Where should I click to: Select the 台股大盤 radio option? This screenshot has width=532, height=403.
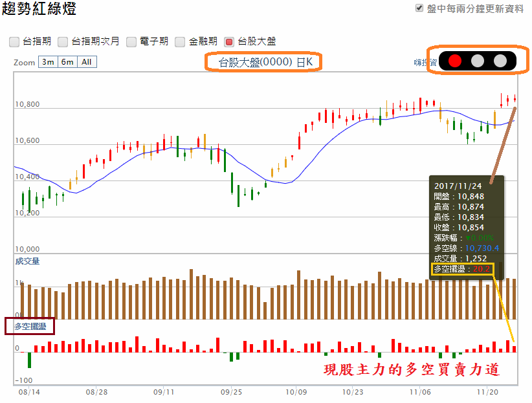pos(229,42)
